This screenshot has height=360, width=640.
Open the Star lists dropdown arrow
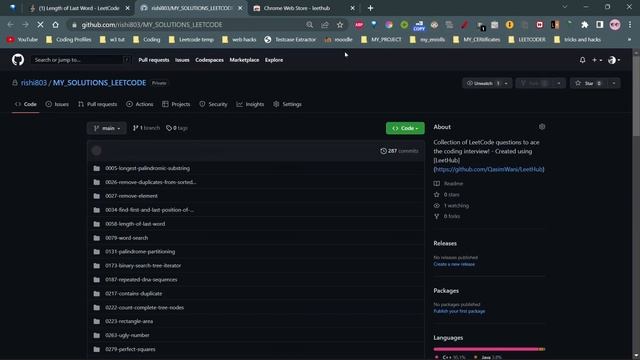[x=614, y=83]
